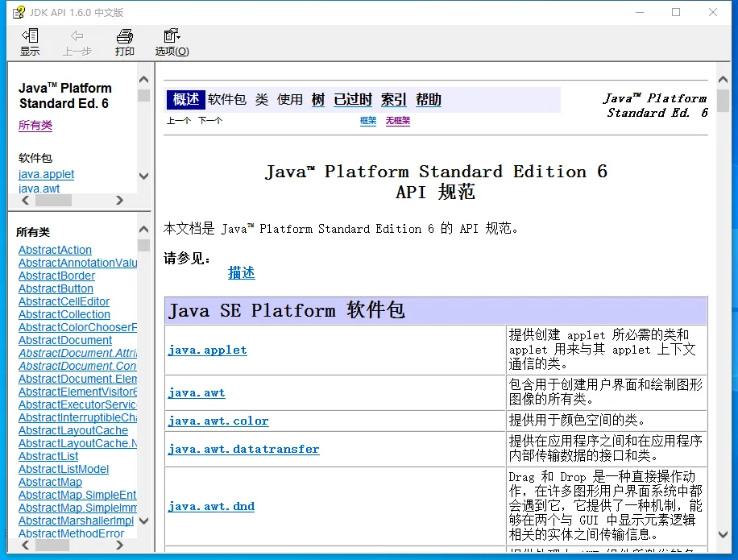Open the AbstractMap class link
The image size is (738, 560).
click(x=50, y=483)
